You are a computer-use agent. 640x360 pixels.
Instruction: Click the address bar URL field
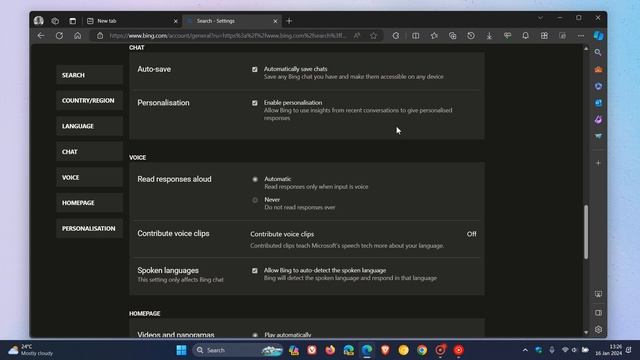tap(228, 36)
